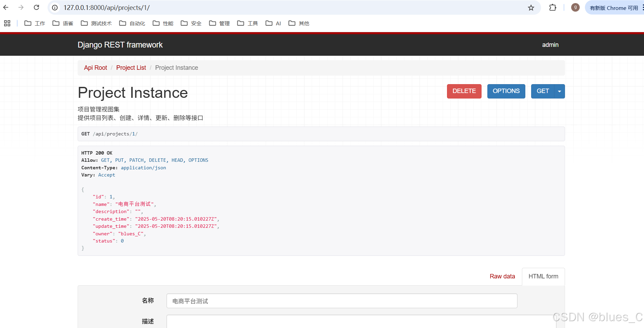
Task: Open the extensions puzzle icon
Action: coord(553,8)
